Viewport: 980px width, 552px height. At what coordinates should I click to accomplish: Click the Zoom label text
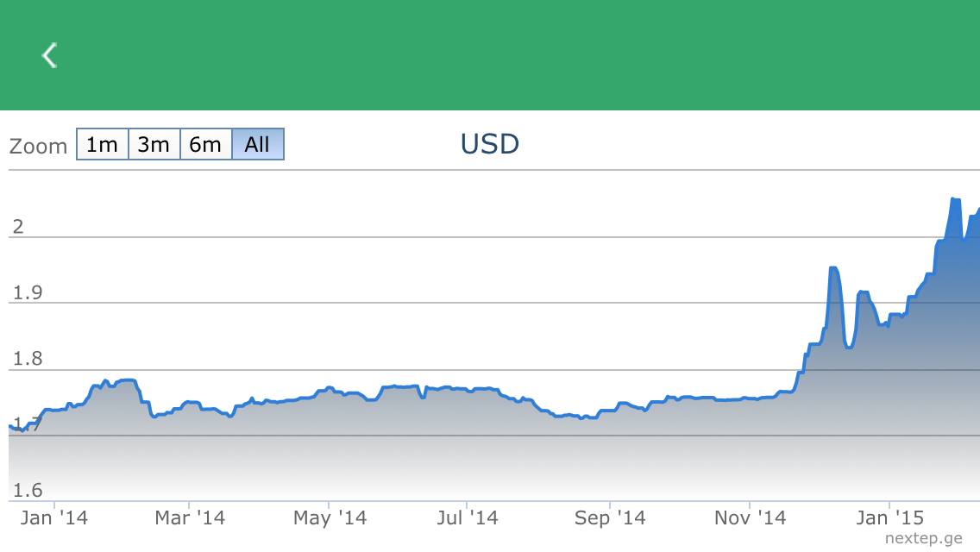coord(38,147)
